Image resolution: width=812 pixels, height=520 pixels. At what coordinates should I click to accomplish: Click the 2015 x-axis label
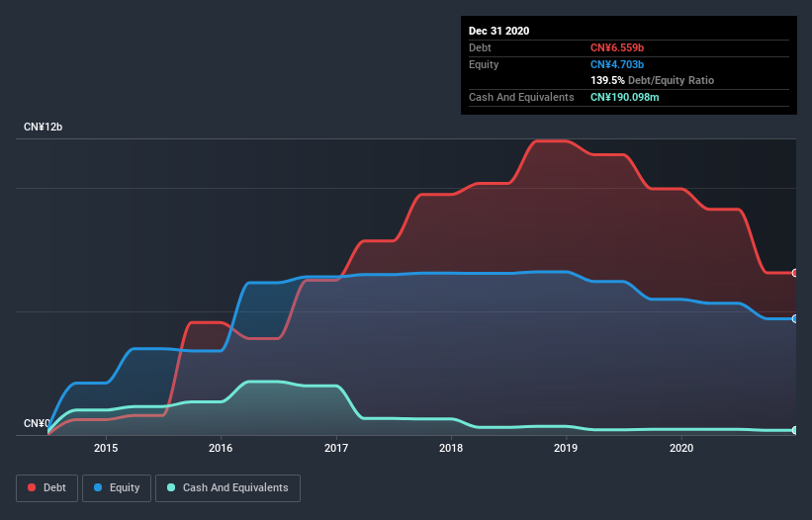point(106,448)
